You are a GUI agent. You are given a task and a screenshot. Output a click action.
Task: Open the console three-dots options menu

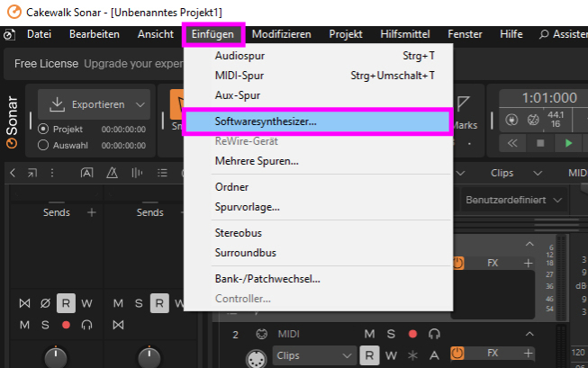click(52, 173)
